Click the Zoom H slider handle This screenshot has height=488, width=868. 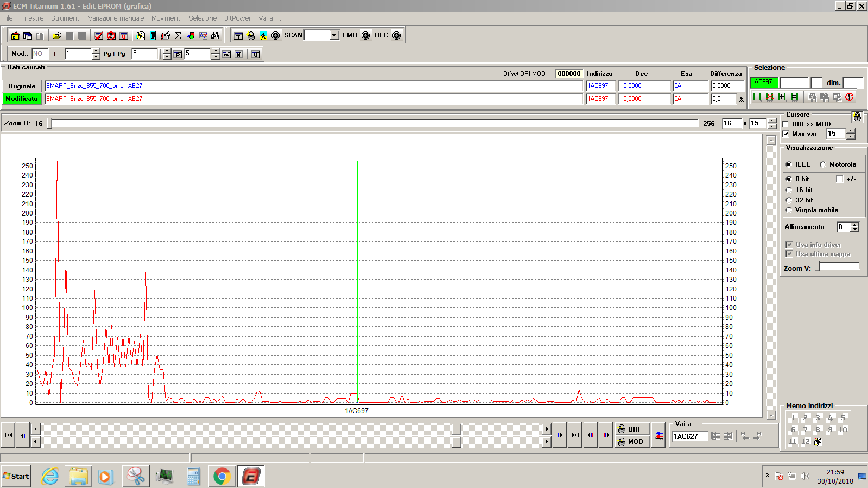point(50,124)
